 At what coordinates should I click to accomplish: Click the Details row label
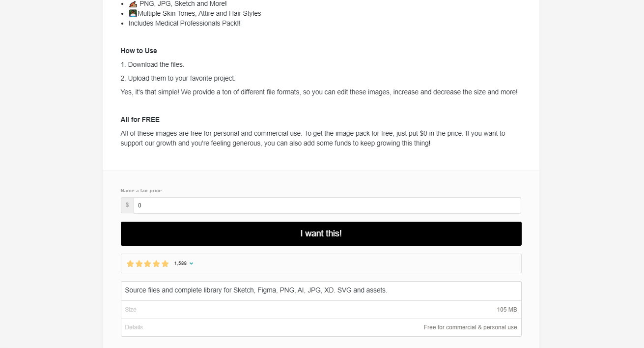pyautogui.click(x=134, y=327)
